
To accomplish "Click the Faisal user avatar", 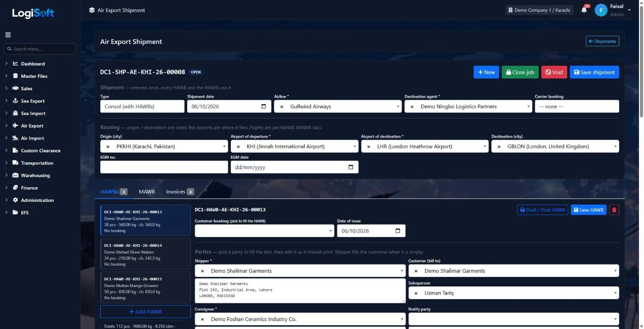I will [601, 10].
